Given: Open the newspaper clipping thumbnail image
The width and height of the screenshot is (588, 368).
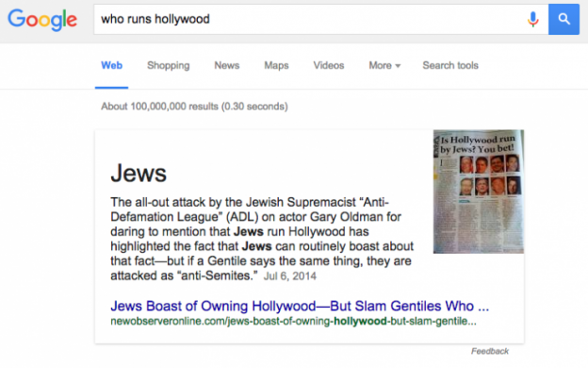Looking at the screenshot, I should point(479,192).
